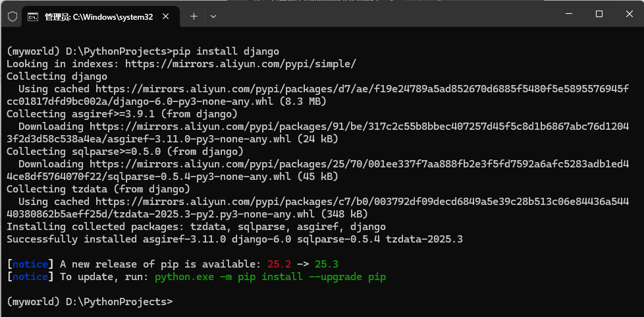Click the 'Installing collected packages' line
The width and height of the screenshot is (644, 317).
click(196, 227)
